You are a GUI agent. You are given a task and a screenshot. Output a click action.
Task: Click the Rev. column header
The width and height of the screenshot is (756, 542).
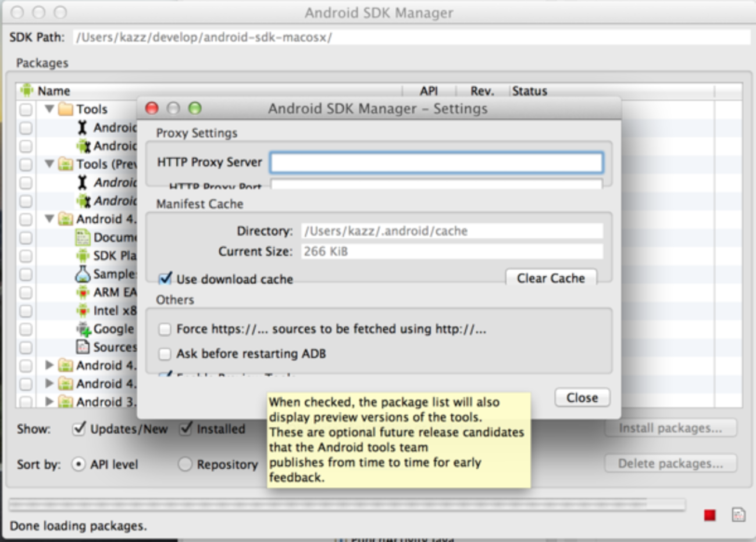[482, 91]
